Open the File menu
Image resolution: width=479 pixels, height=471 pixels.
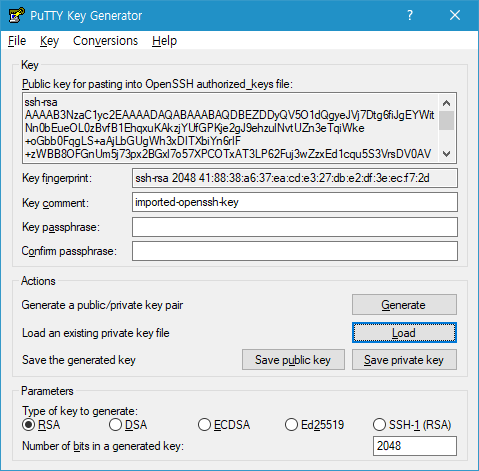[17, 41]
